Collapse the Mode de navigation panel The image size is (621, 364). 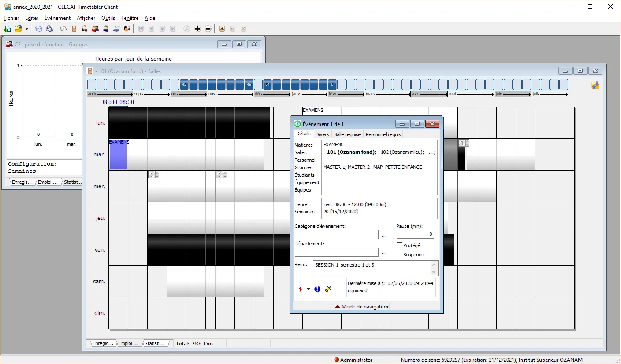click(361, 306)
